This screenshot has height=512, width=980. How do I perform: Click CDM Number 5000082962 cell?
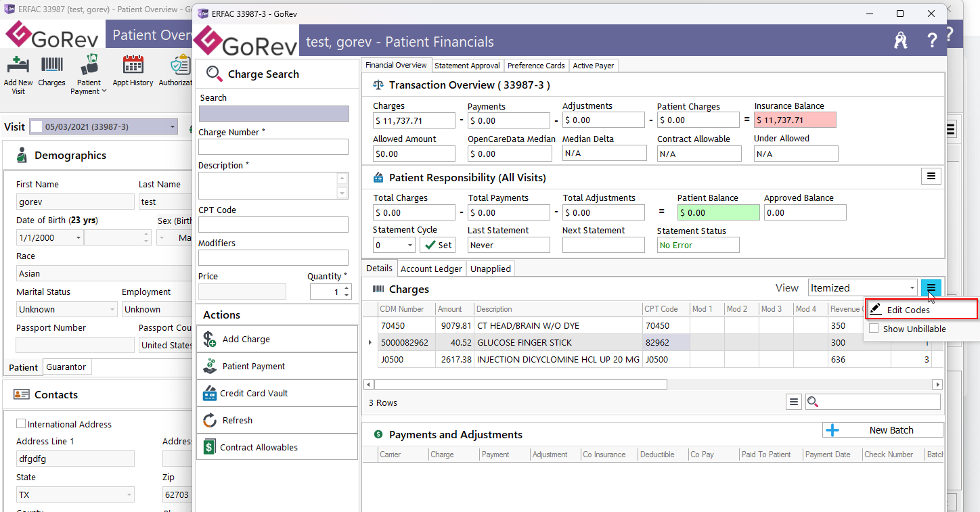coord(406,343)
